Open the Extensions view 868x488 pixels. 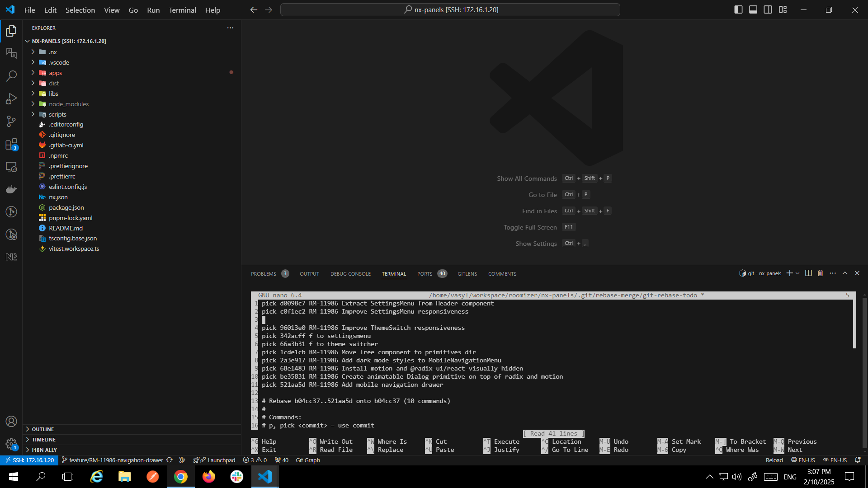tap(11, 144)
